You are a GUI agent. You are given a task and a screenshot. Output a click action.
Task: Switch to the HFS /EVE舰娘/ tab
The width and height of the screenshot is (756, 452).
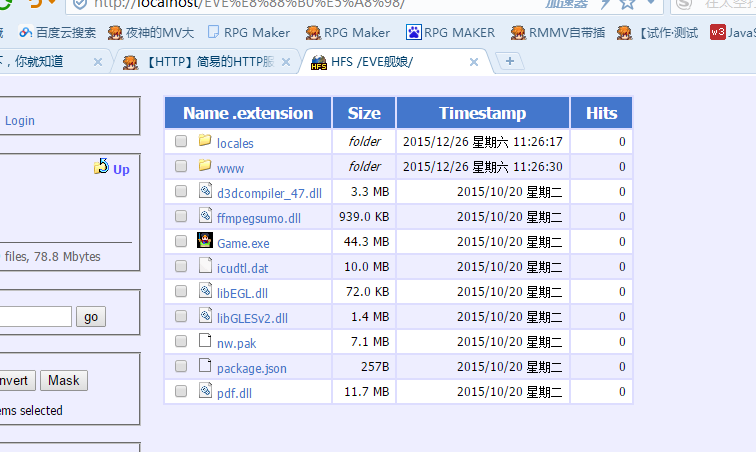pyautogui.click(x=395, y=62)
